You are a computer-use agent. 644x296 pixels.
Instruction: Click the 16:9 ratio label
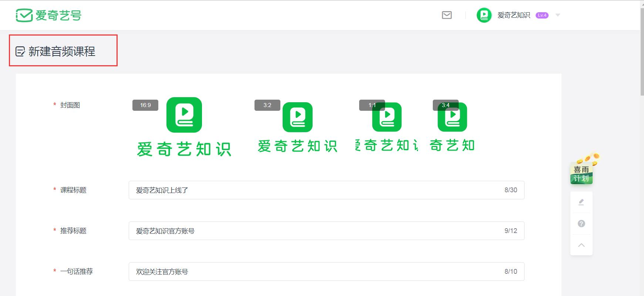pyautogui.click(x=145, y=105)
